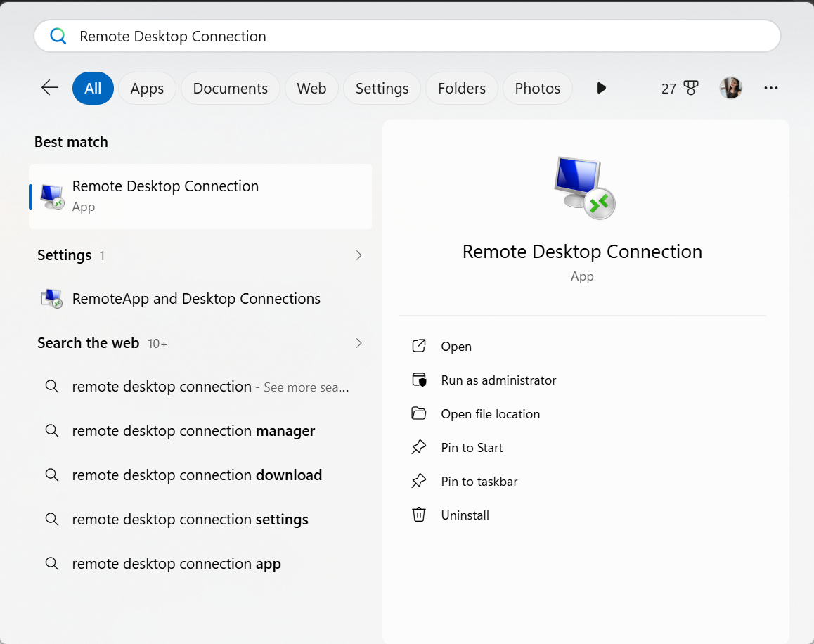Click the RemoteApp and Desktop Connections icon
Viewport: 814px width, 644px height.
(x=52, y=299)
